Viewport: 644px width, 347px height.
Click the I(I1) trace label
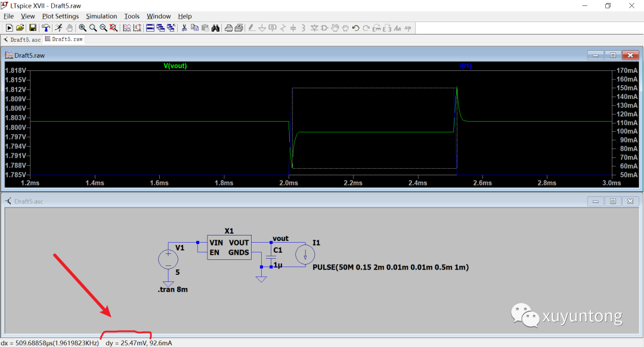pyautogui.click(x=466, y=66)
